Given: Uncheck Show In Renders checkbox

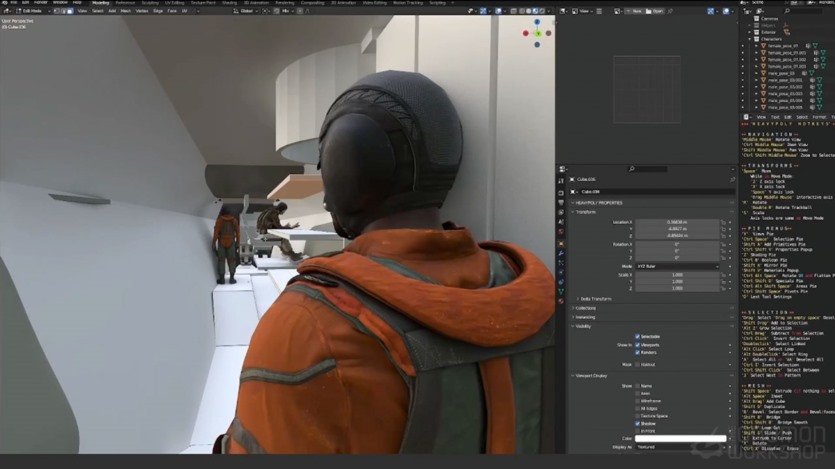Looking at the screenshot, I should click(637, 352).
